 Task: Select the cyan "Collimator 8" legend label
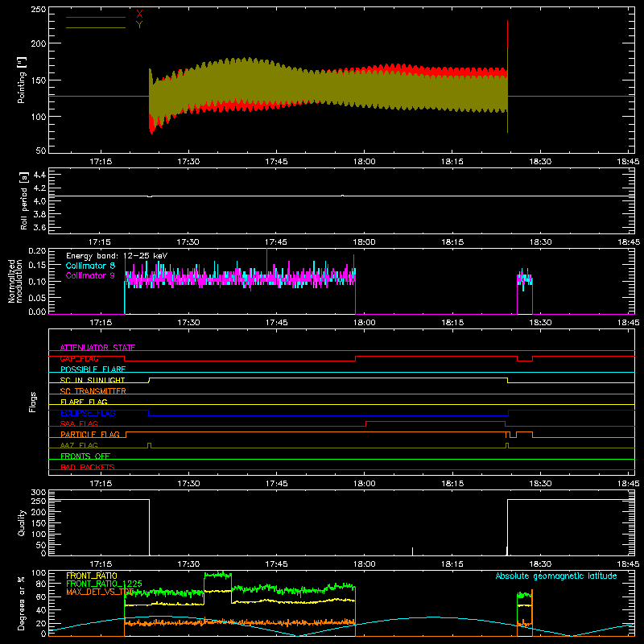point(90,266)
